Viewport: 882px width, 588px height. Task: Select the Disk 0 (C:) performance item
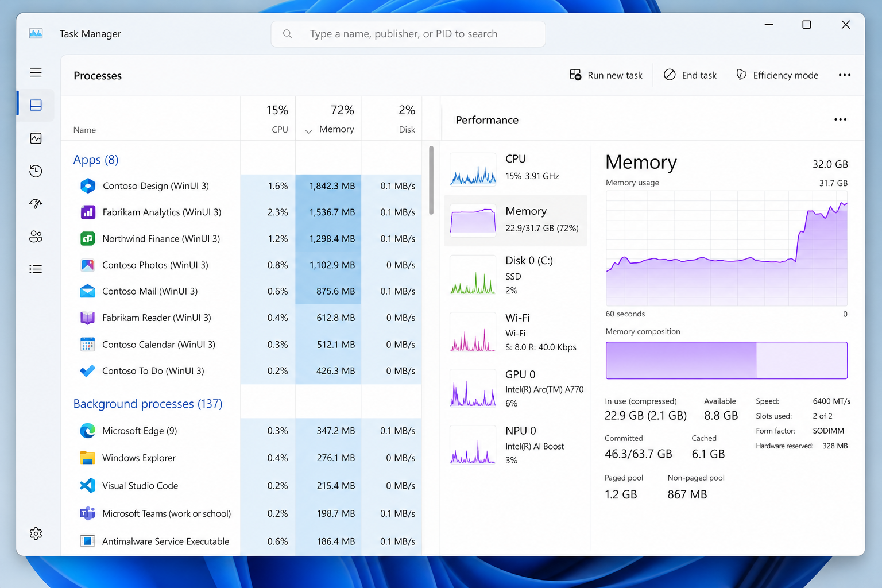(x=516, y=275)
